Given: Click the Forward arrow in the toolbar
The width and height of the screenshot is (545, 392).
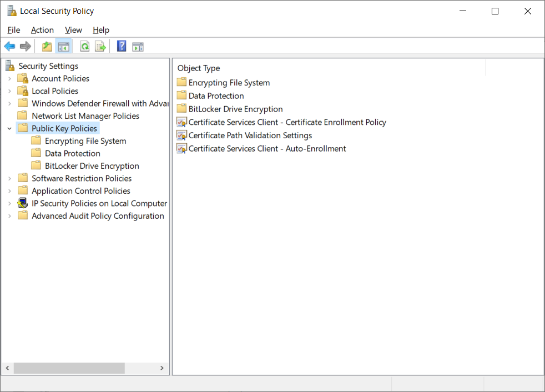Looking at the screenshot, I should click(26, 46).
